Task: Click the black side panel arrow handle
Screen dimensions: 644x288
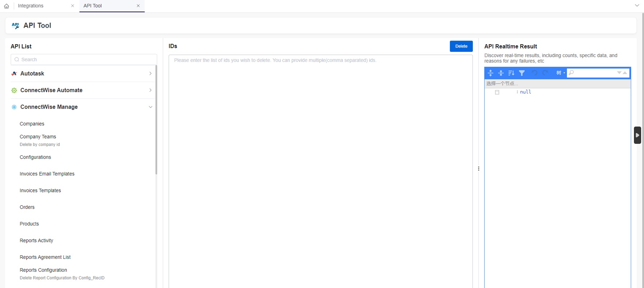Action: point(637,135)
